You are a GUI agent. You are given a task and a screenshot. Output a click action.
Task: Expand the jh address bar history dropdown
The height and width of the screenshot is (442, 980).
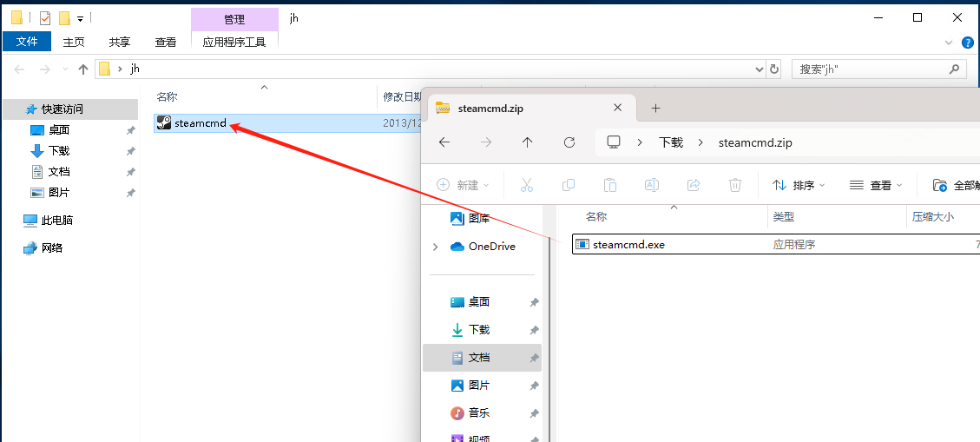pyautogui.click(x=760, y=69)
